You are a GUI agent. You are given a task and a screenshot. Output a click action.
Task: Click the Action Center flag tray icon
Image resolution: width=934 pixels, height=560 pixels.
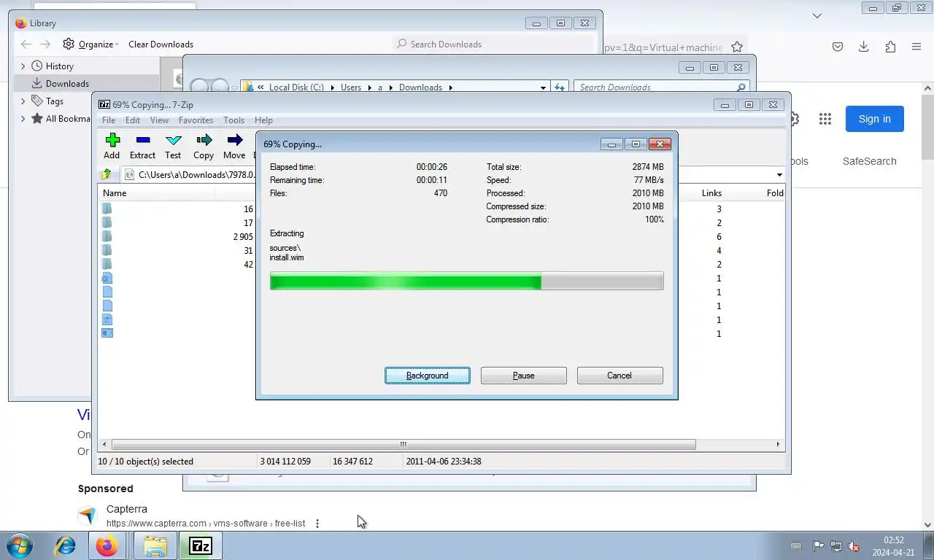pyautogui.click(x=818, y=546)
